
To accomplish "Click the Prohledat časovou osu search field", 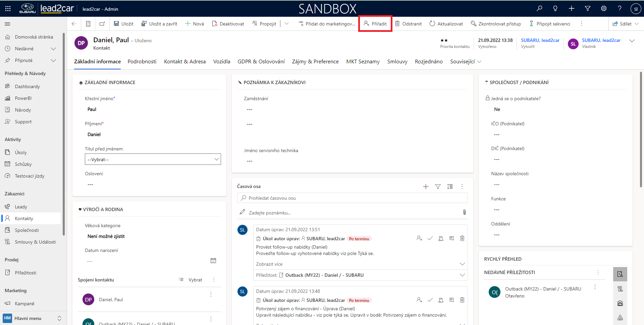I will tap(352, 198).
